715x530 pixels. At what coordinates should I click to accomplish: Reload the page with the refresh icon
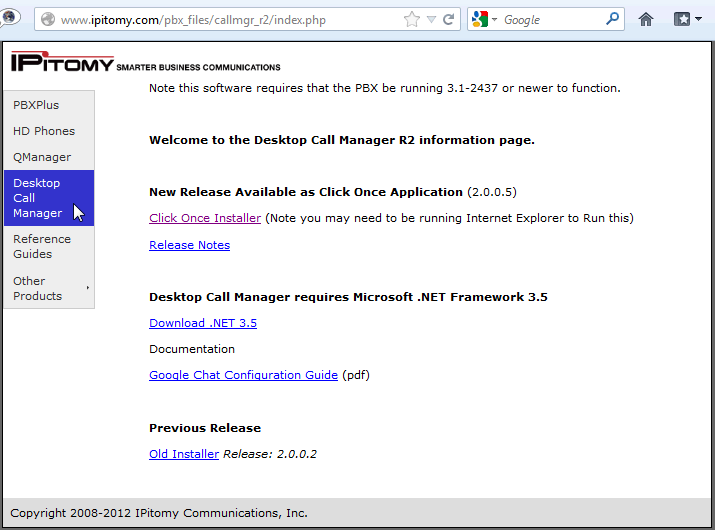pyautogui.click(x=449, y=20)
